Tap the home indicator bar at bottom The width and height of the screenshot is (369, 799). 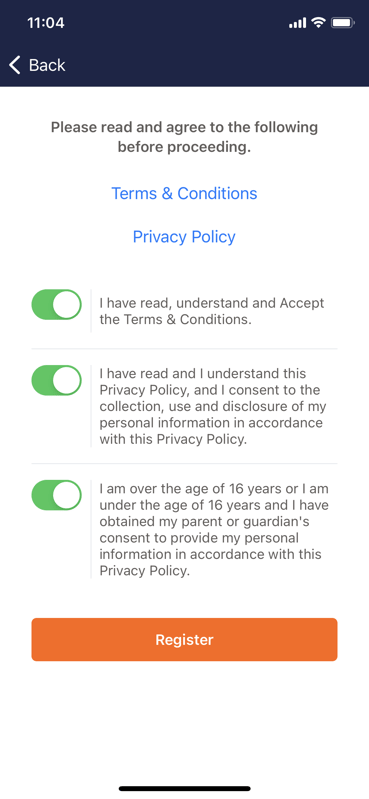(x=184, y=788)
